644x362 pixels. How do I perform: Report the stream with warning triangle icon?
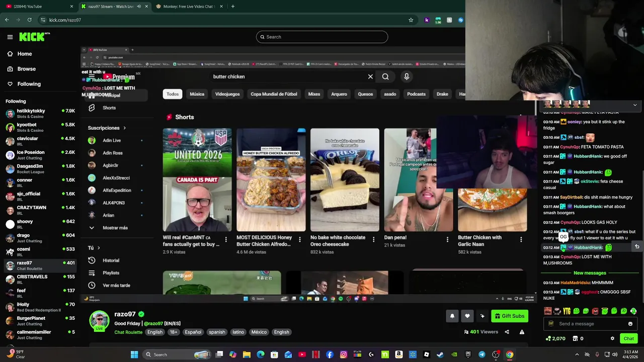[x=522, y=332]
